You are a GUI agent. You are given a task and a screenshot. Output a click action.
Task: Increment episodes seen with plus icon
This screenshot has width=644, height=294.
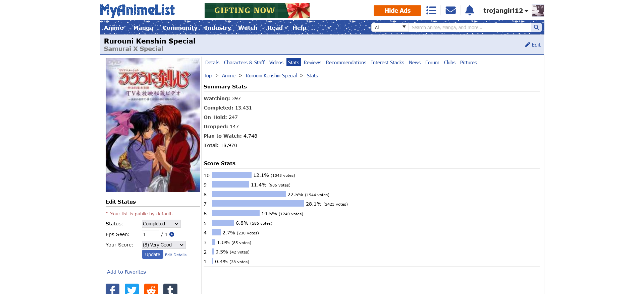coord(172,234)
